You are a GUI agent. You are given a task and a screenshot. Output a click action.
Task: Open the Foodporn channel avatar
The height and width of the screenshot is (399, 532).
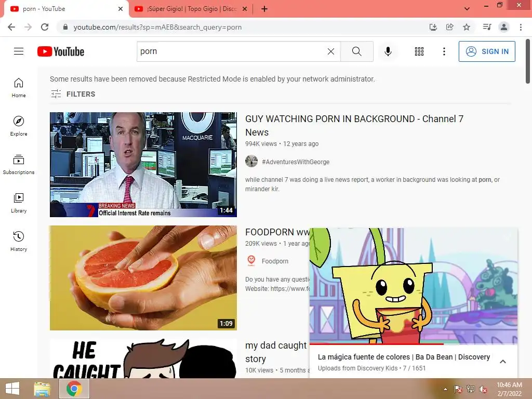(x=251, y=261)
